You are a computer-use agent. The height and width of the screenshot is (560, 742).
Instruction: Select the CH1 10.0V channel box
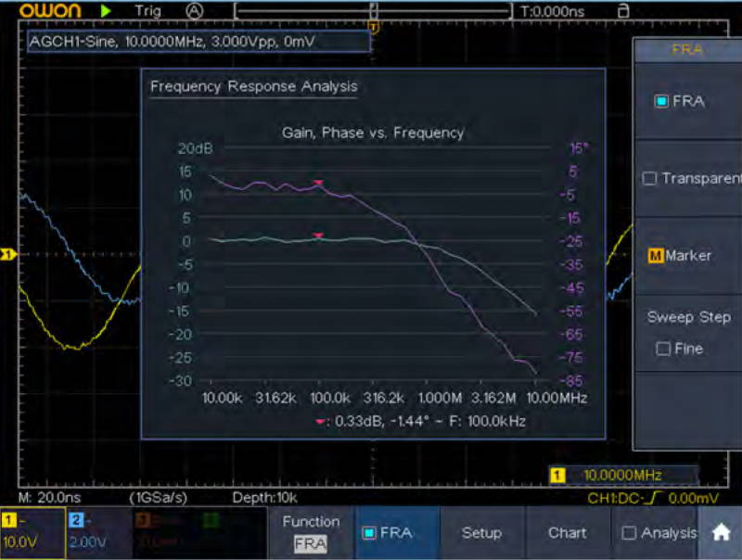32,533
